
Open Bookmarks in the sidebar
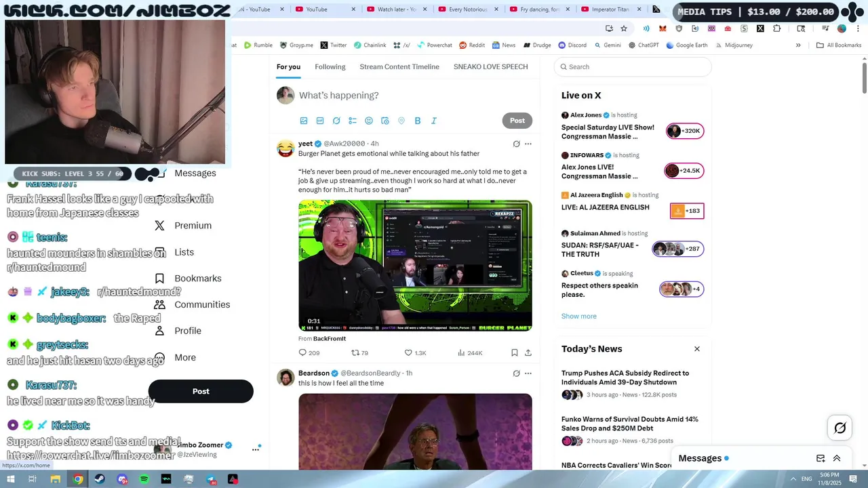(x=188, y=279)
